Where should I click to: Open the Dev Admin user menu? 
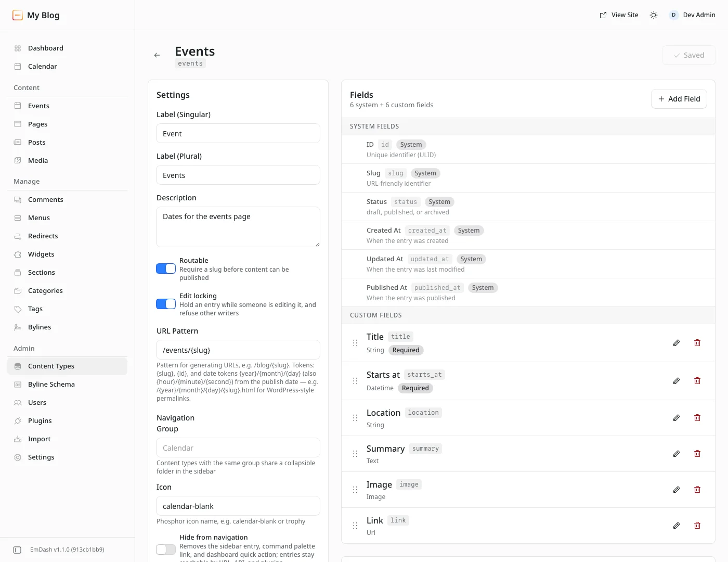[x=692, y=15]
